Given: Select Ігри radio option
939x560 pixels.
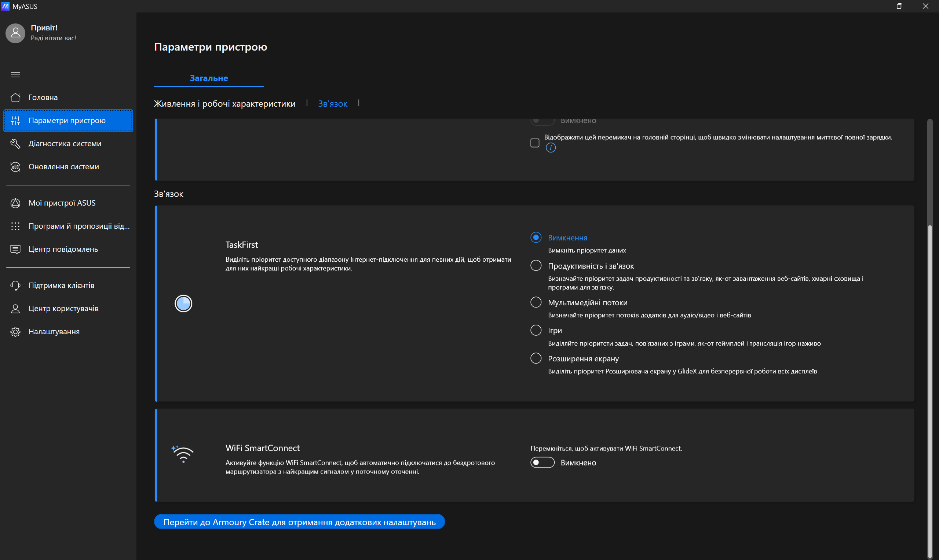Looking at the screenshot, I should pos(536,330).
